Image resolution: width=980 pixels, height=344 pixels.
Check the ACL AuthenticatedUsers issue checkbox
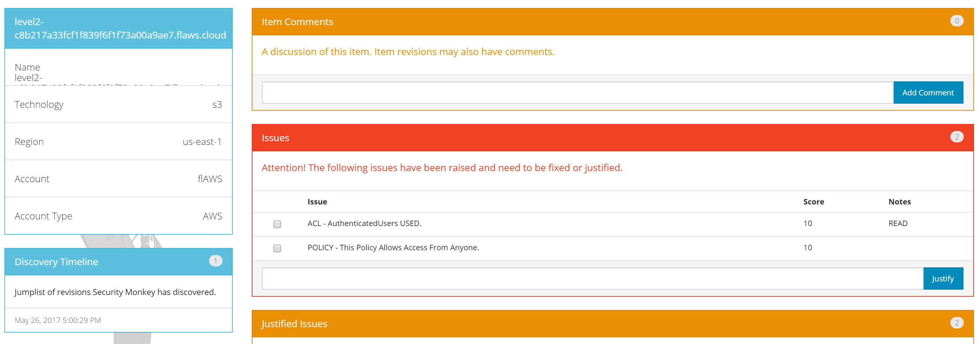point(277,224)
